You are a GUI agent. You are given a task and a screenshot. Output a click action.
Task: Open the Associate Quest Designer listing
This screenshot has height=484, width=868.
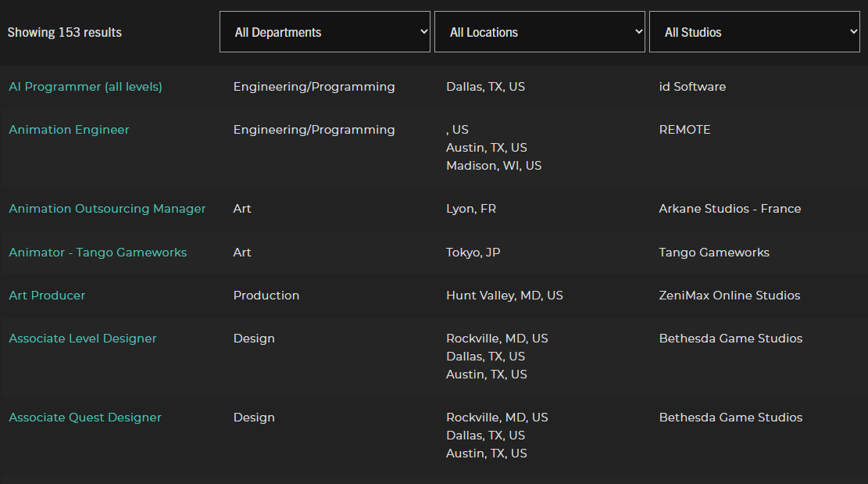(85, 418)
